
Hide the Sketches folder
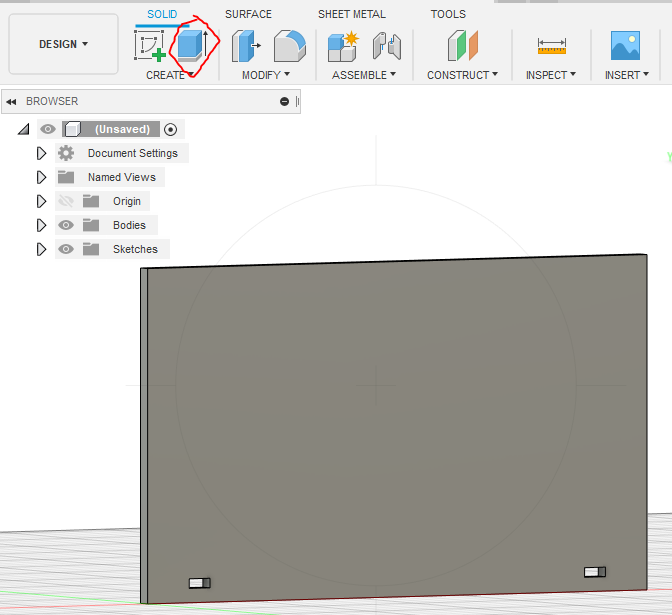[66, 249]
